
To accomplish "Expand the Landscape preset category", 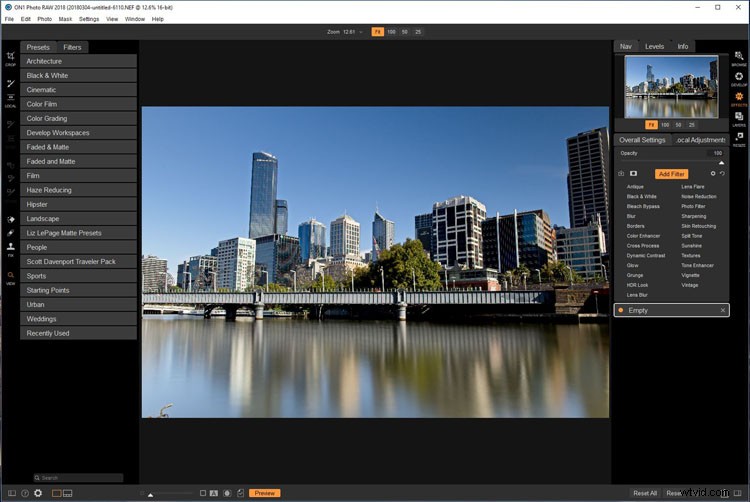I will click(78, 218).
